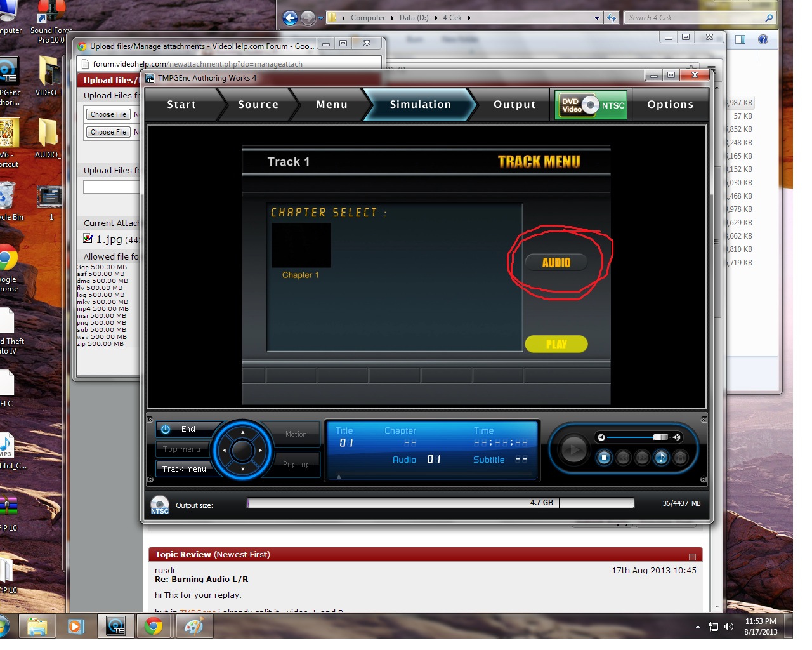Select the Simulation stage tab

click(420, 104)
